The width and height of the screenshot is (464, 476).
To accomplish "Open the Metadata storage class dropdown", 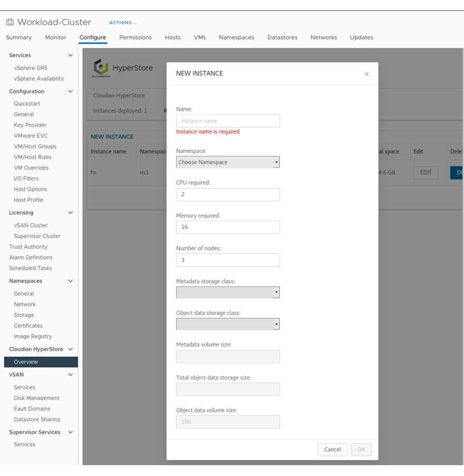I will [228, 292].
